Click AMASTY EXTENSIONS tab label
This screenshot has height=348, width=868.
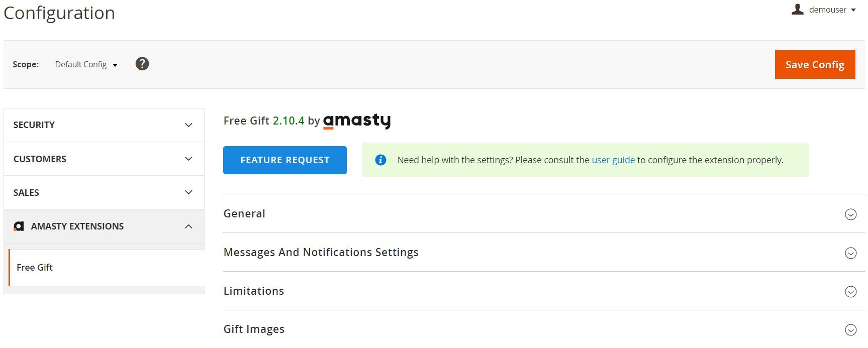77,226
